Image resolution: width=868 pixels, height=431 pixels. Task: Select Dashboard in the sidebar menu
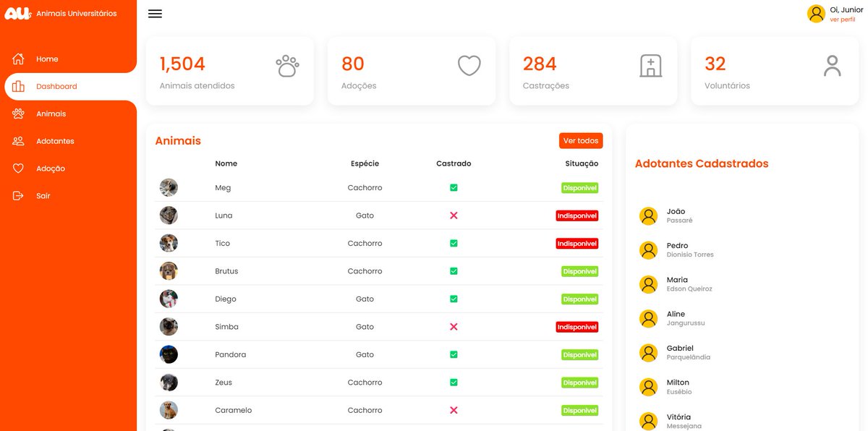(x=57, y=85)
